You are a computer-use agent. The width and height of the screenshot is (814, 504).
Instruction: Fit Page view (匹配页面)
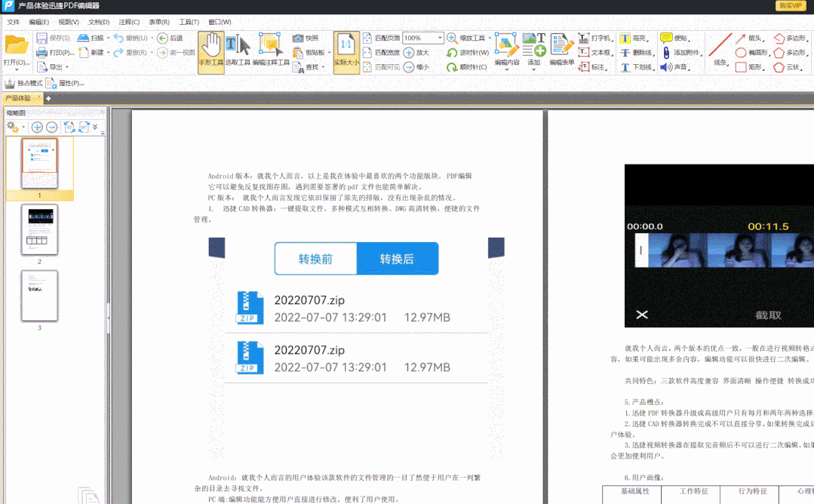point(382,38)
